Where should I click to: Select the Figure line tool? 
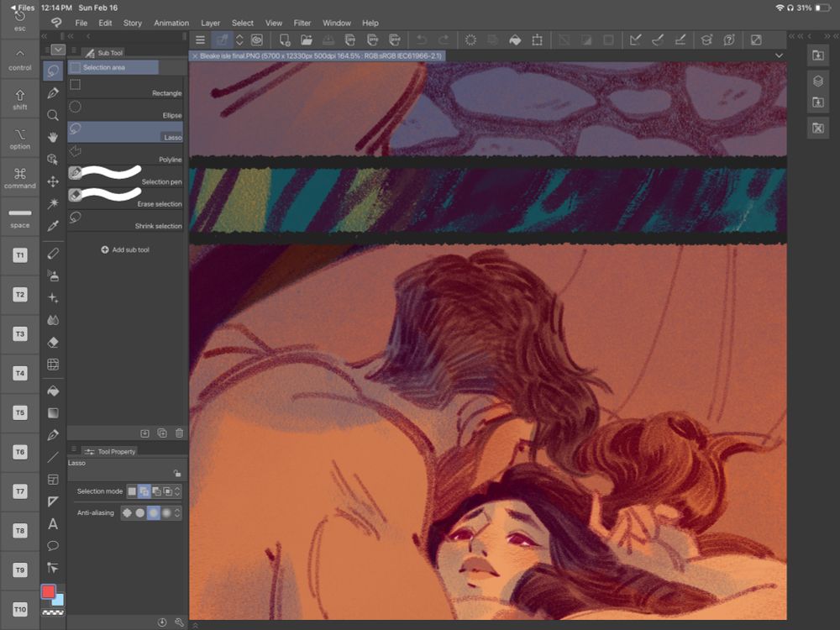pyautogui.click(x=52, y=458)
